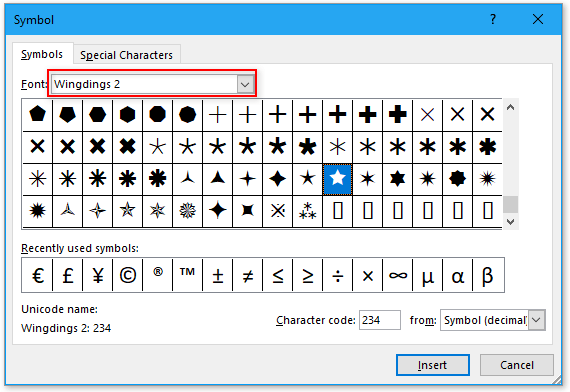Click the Insert button
This screenshot has height=392, width=570.
tap(433, 365)
